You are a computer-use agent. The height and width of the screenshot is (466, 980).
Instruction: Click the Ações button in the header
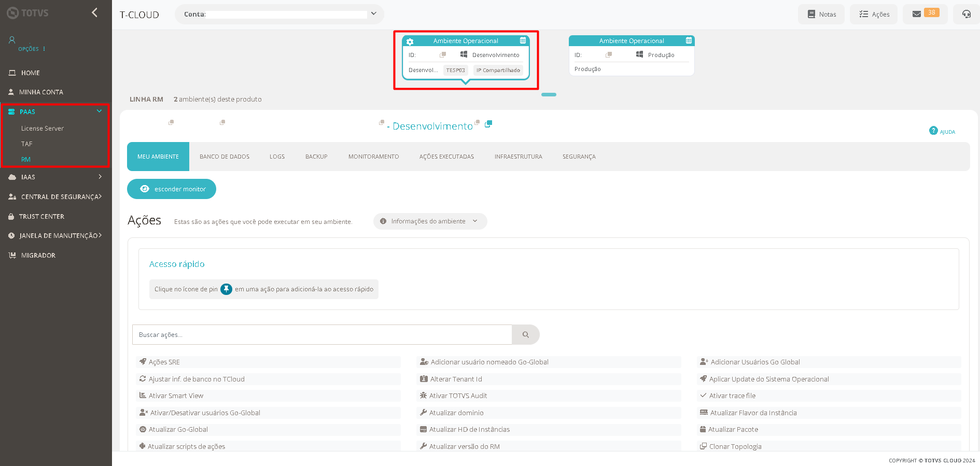pyautogui.click(x=874, y=14)
